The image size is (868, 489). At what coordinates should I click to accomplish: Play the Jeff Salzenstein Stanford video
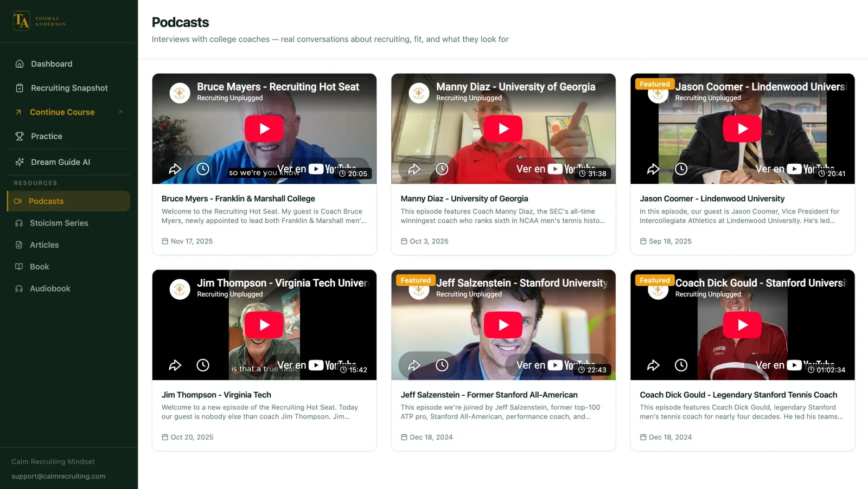coord(503,325)
